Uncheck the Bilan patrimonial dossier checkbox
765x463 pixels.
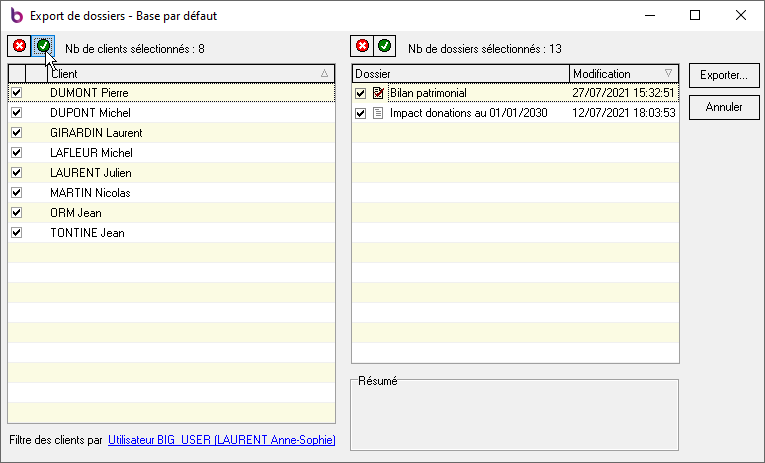coord(361,93)
